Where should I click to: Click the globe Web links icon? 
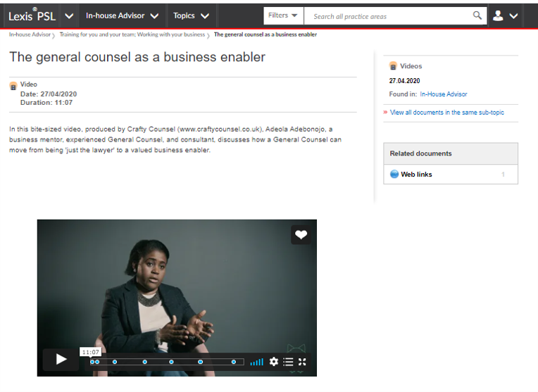[x=394, y=174]
